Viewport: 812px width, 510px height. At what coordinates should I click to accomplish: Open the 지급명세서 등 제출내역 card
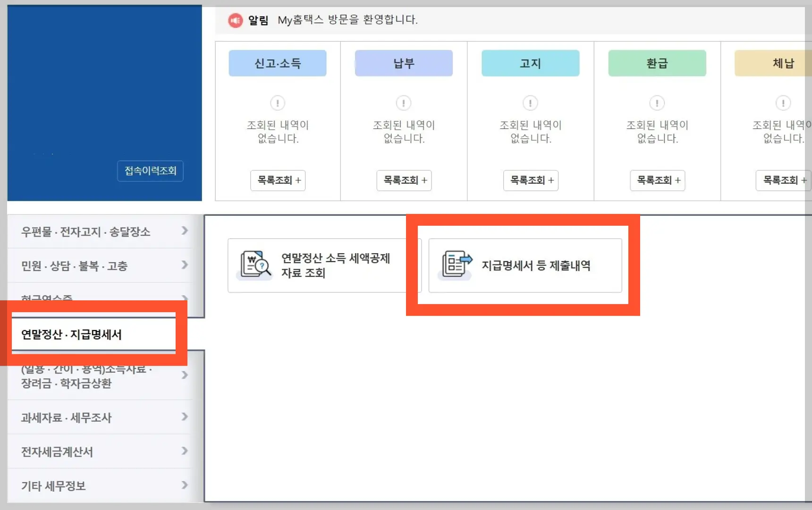pyautogui.click(x=525, y=265)
